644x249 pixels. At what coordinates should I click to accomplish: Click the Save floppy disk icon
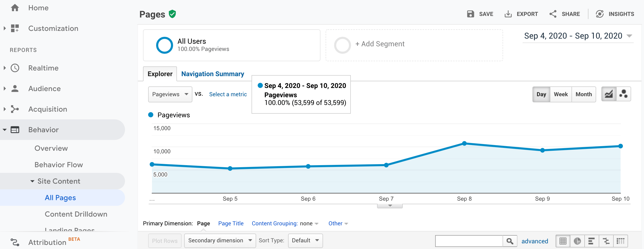pyautogui.click(x=470, y=14)
